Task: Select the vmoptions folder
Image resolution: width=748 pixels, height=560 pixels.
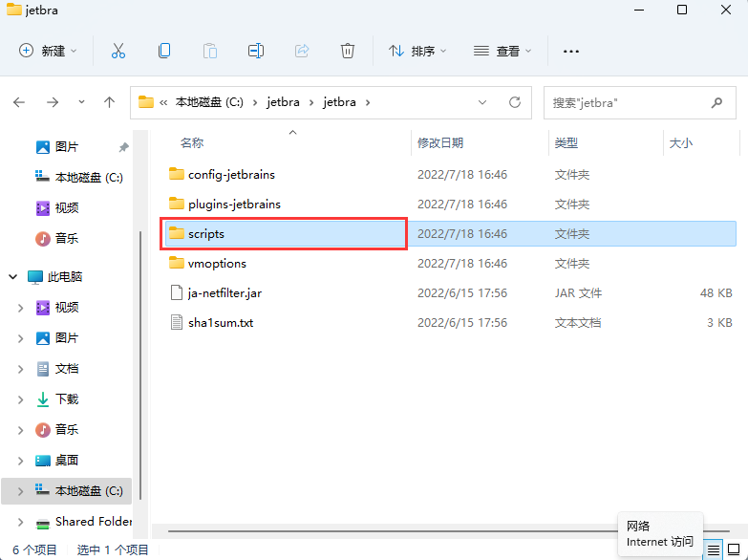Action: (450, 264)
